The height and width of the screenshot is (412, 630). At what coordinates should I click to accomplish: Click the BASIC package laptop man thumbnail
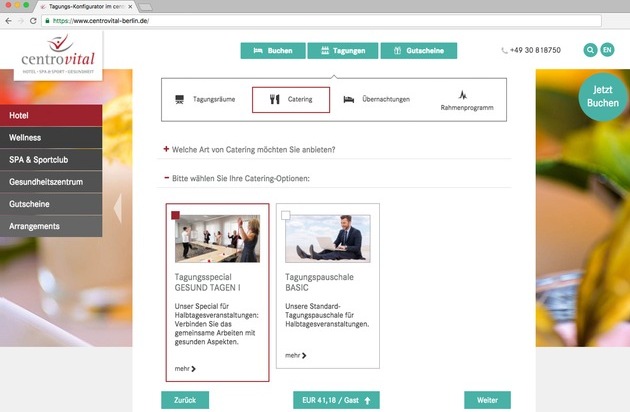click(x=328, y=238)
